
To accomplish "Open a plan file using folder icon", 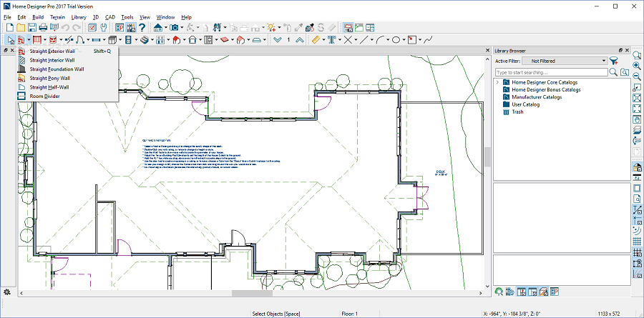I will (x=21, y=27).
